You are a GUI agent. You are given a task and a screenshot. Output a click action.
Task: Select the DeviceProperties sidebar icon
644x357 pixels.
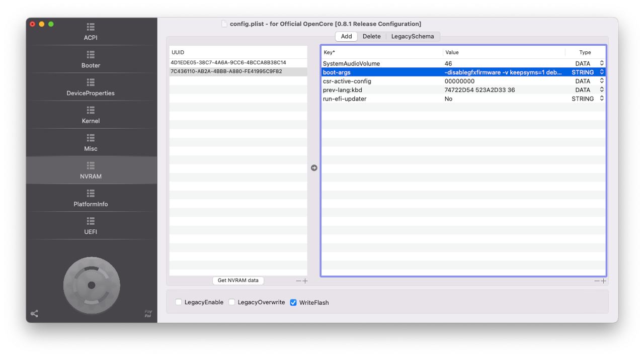click(x=91, y=82)
